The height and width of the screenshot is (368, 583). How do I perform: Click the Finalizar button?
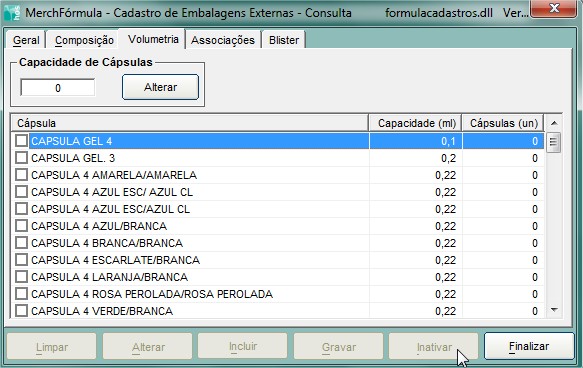pos(529,346)
